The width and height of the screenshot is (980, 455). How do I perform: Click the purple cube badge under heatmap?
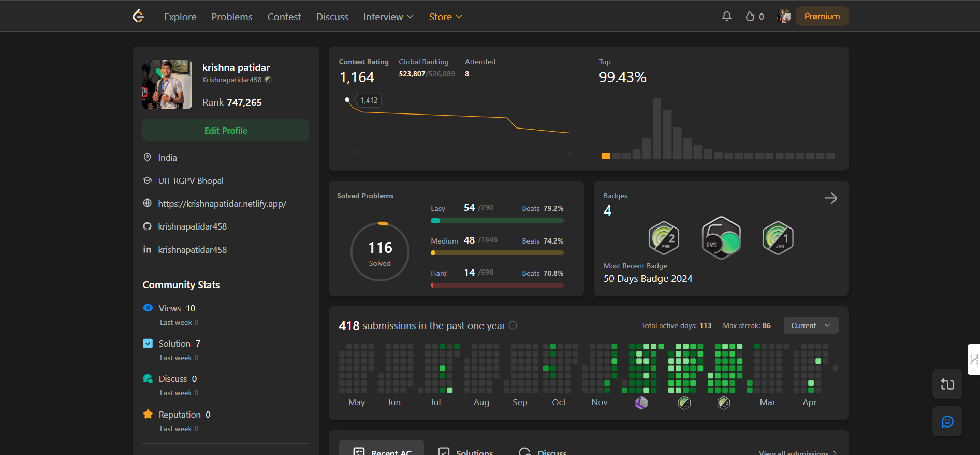click(x=641, y=403)
